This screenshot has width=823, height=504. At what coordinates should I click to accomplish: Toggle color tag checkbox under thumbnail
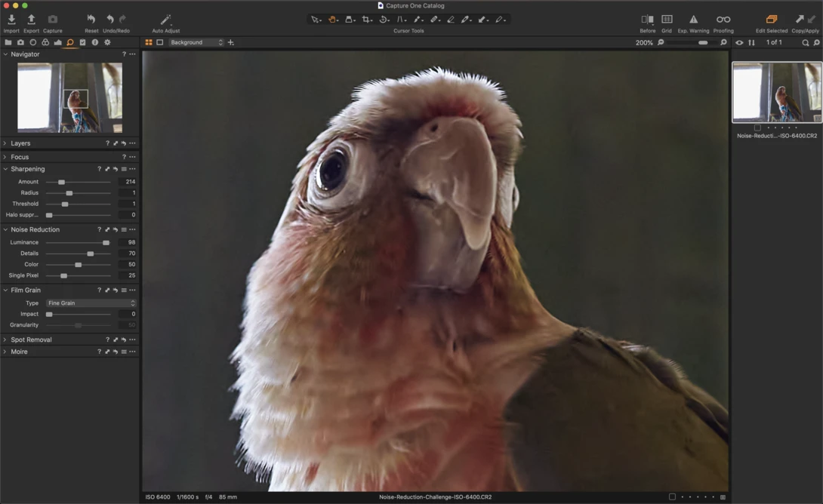tap(757, 128)
